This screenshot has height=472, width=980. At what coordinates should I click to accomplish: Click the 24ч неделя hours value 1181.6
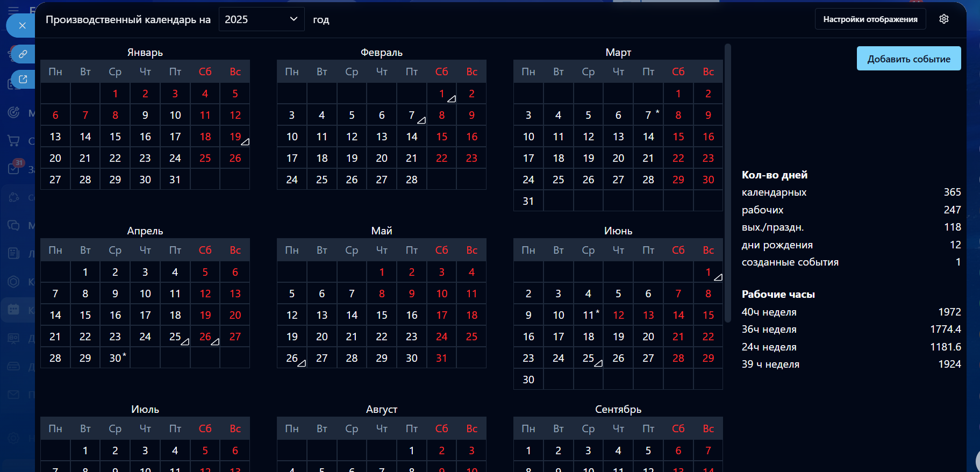[x=946, y=347]
